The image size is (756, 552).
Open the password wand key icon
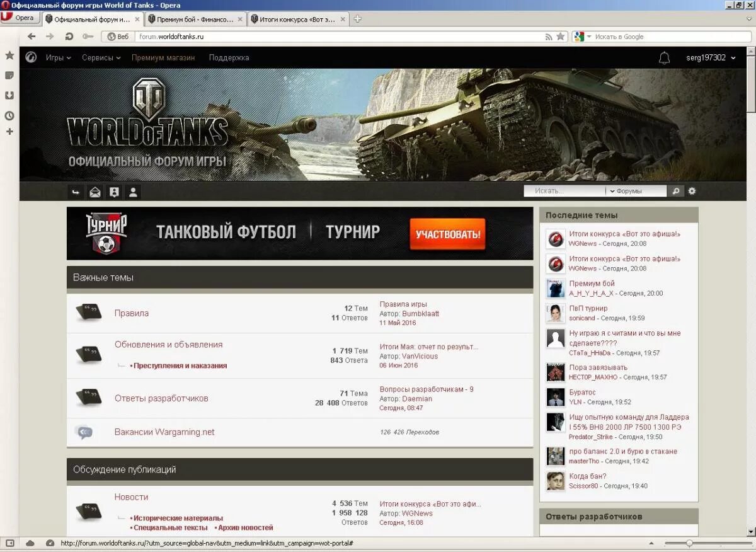[x=88, y=37]
